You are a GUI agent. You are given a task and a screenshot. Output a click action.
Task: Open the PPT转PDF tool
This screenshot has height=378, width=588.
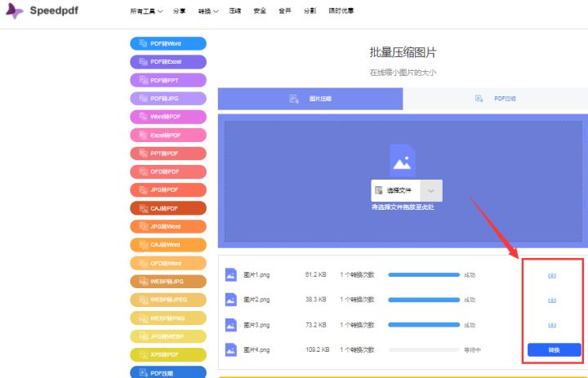tap(168, 153)
